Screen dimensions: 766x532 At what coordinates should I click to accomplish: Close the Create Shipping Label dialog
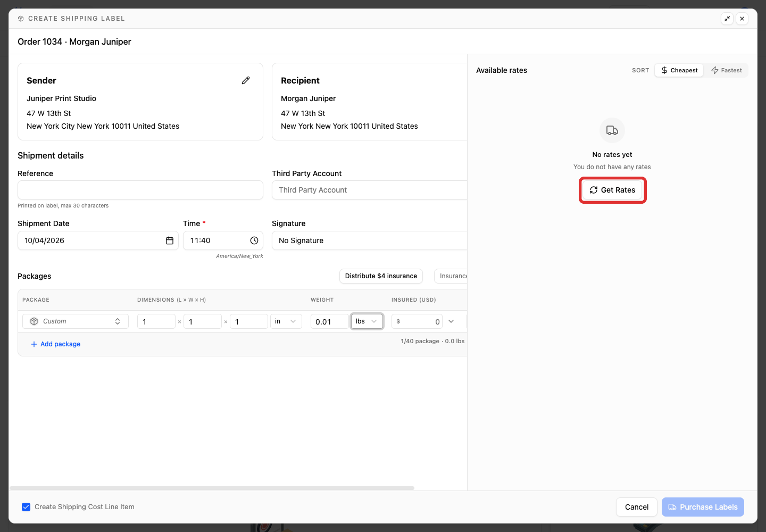tap(742, 19)
